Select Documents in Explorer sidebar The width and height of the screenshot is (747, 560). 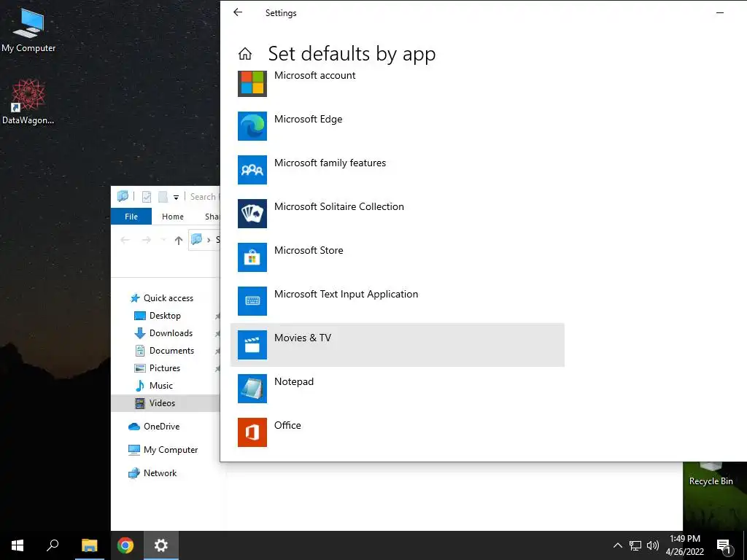tap(164, 351)
